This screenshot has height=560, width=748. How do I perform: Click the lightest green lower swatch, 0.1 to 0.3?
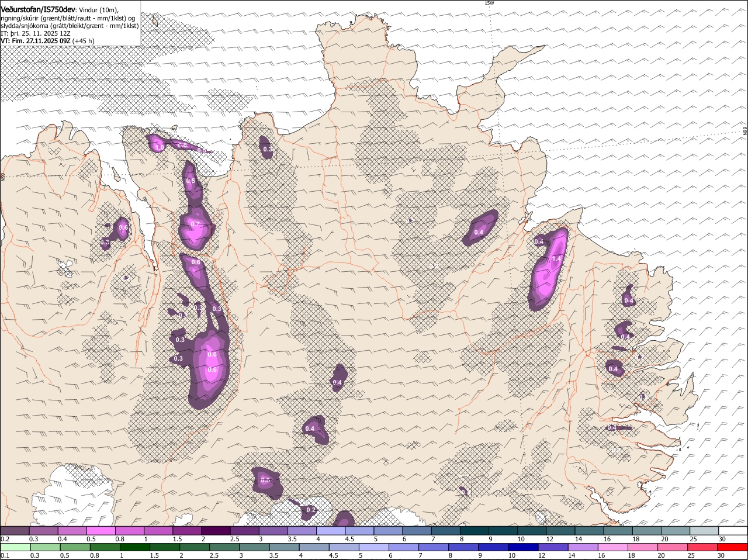click(x=16, y=548)
